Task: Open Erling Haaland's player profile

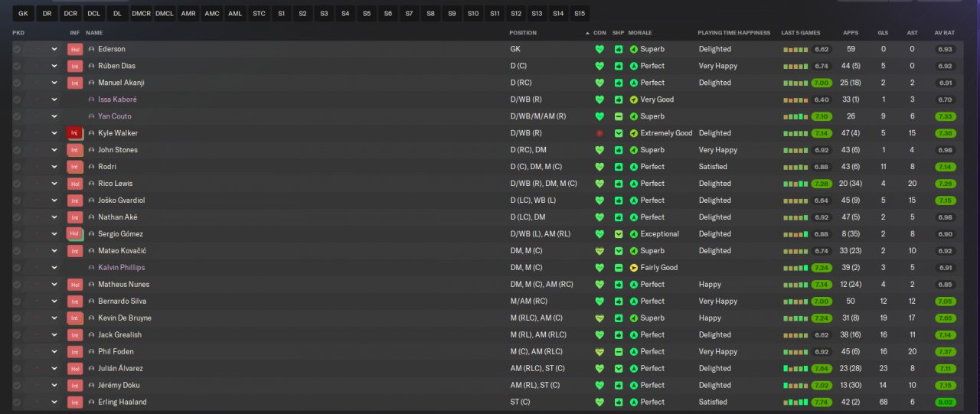Action: coord(122,403)
